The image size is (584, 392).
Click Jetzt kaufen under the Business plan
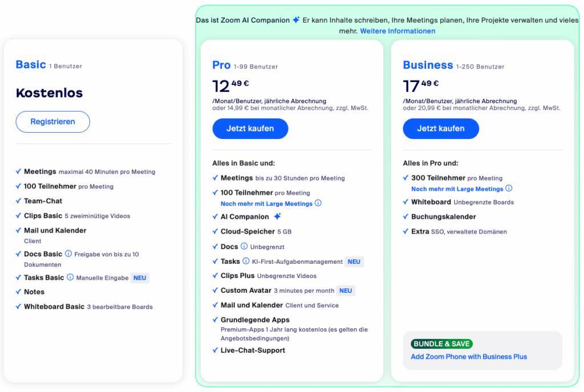click(x=441, y=129)
